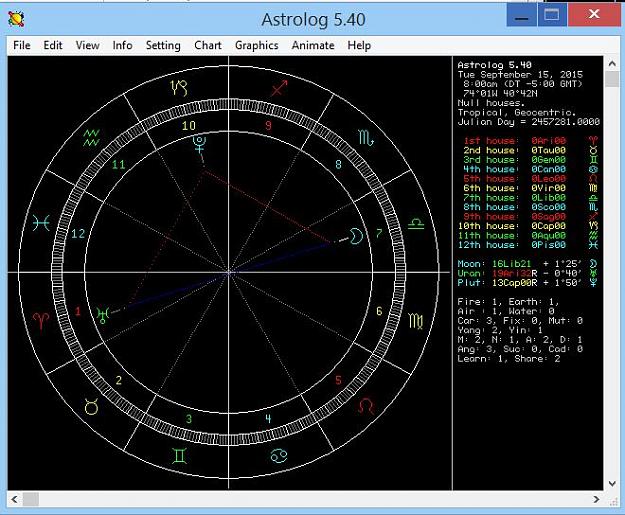Click house number 4 on the wheel
The height and width of the screenshot is (515, 625).
point(268,419)
